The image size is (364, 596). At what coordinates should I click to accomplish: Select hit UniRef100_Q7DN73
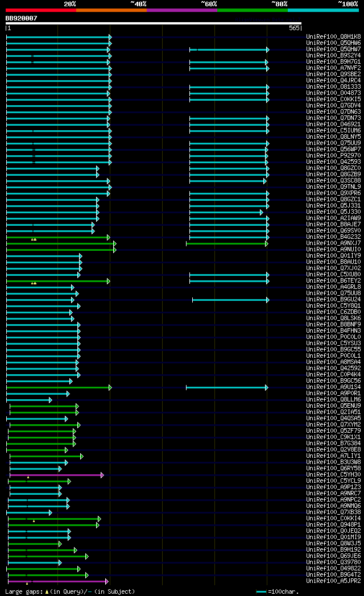coord(334,118)
